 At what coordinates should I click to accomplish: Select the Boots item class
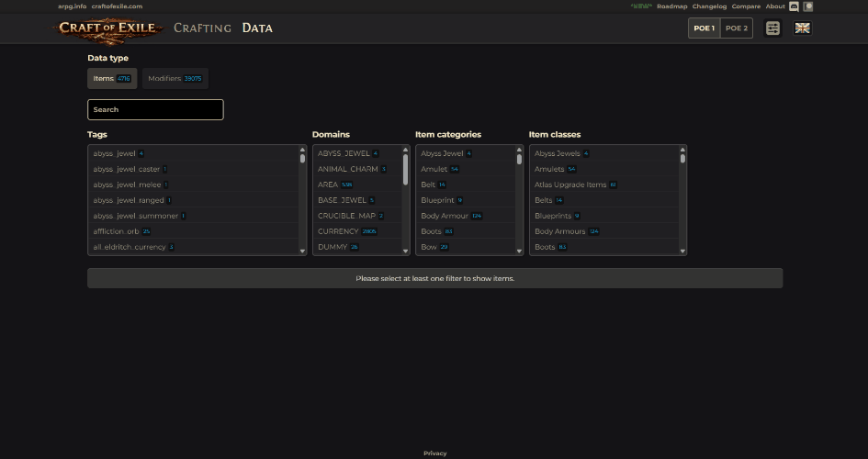point(604,247)
